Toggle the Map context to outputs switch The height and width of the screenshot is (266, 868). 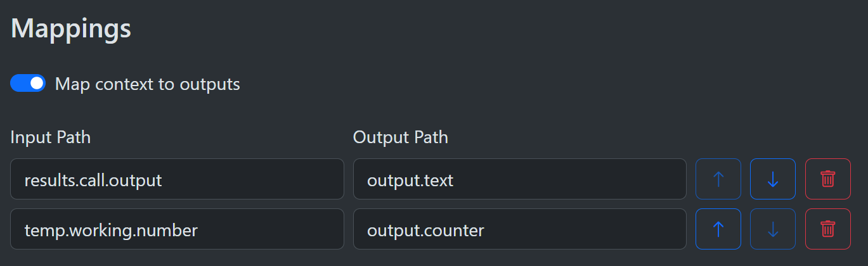click(28, 84)
